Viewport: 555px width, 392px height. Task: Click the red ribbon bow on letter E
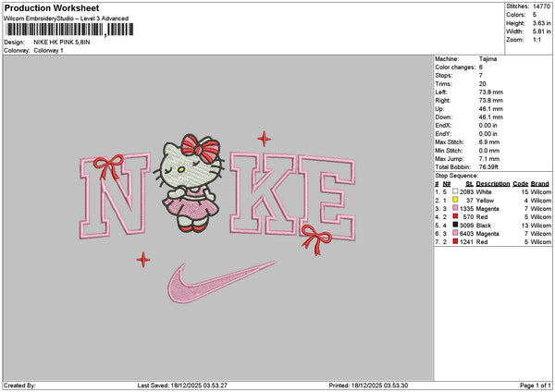(316, 239)
